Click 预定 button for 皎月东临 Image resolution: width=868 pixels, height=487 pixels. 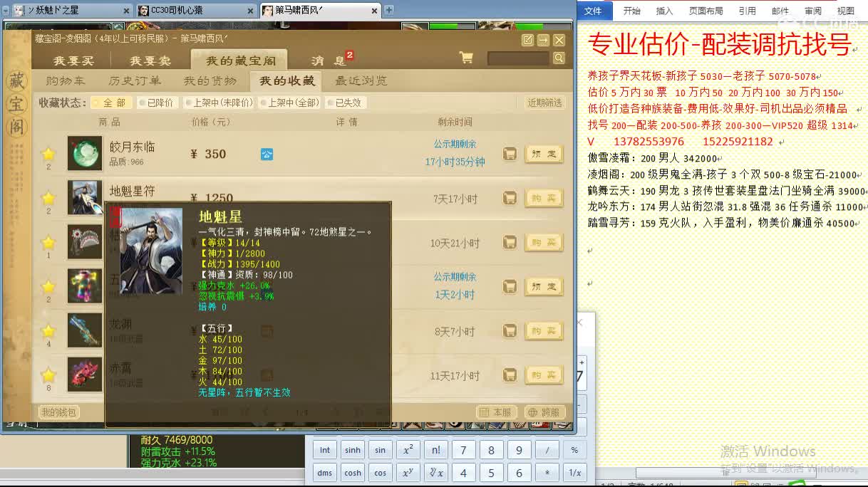tap(544, 154)
